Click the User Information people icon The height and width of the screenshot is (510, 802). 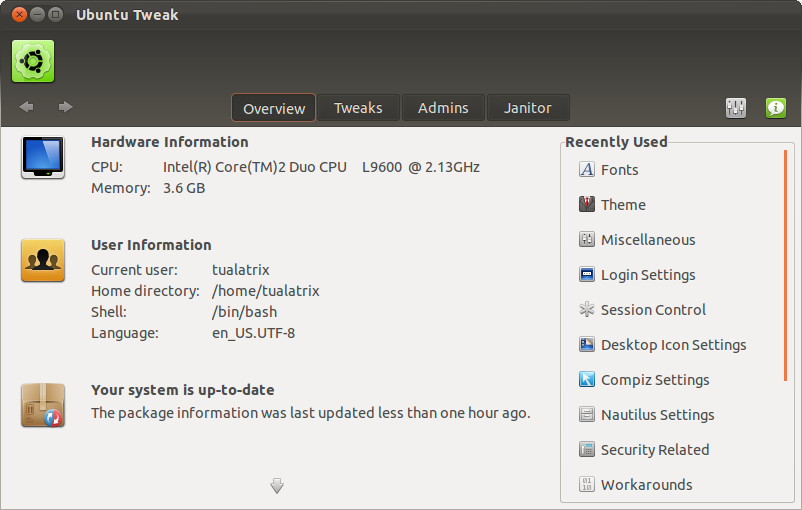click(x=43, y=261)
